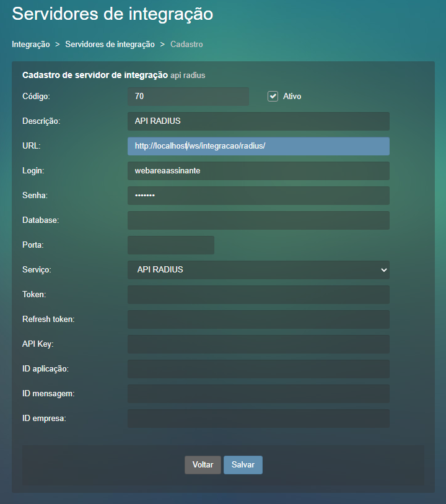The height and width of the screenshot is (504, 446).
Task: Focus the Senha password field
Action: pyautogui.click(x=258, y=196)
